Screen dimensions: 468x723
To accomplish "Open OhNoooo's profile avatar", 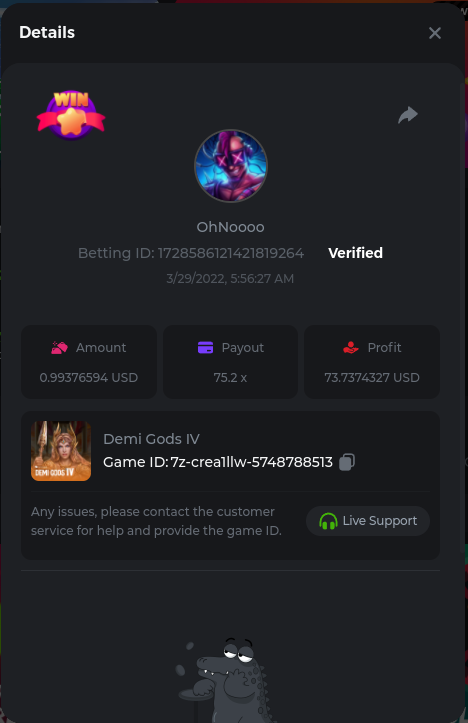I will [231, 166].
